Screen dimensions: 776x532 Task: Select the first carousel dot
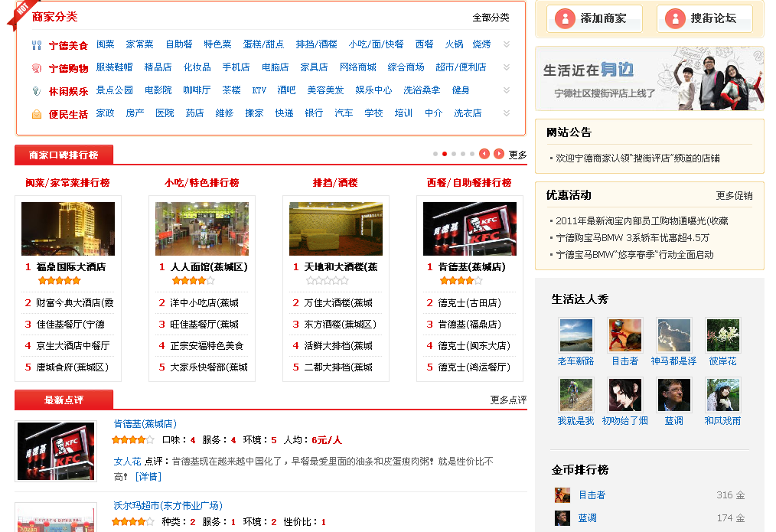435,154
